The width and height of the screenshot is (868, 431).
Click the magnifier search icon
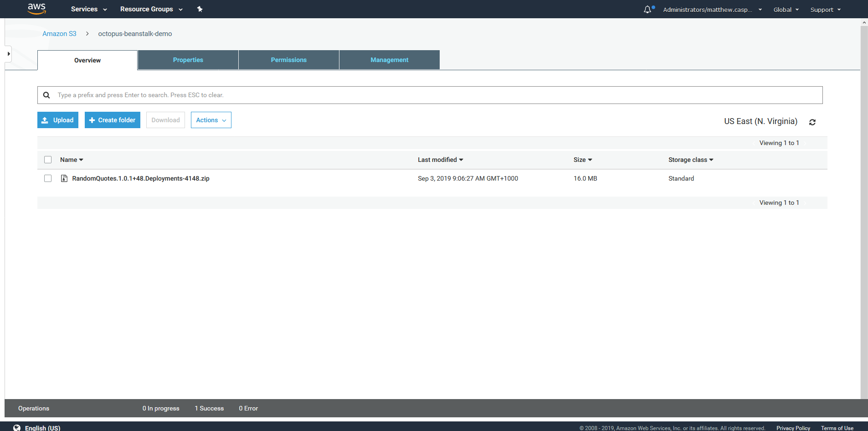point(46,95)
